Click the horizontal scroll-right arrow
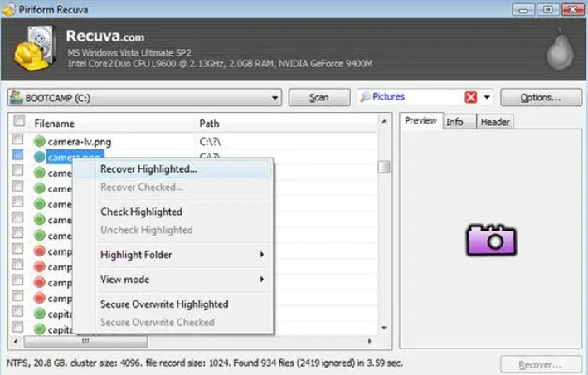The height and width of the screenshot is (375, 588). (370, 341)
